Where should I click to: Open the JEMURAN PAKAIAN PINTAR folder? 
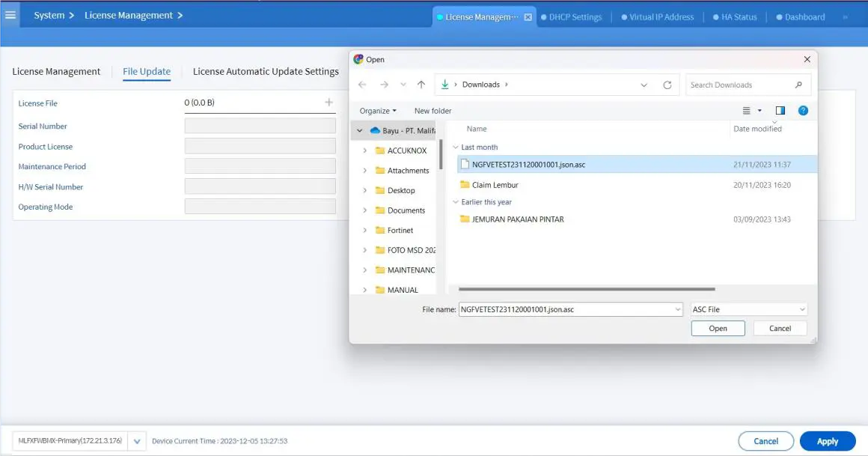coord(512,219)
